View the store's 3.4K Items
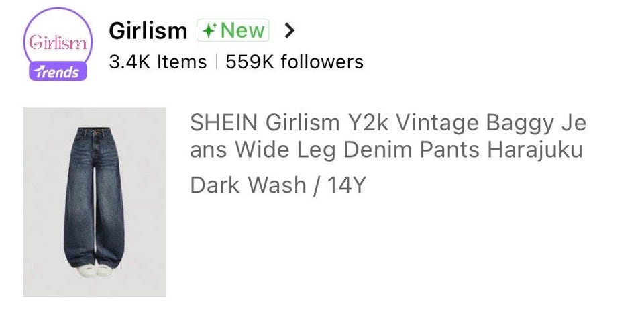644x329 pixels. 158,62
